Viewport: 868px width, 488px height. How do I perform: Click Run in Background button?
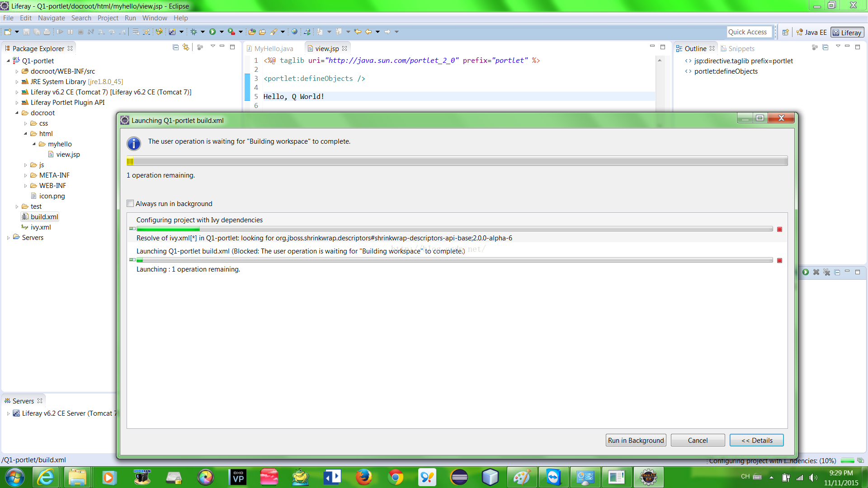(636, 440)
